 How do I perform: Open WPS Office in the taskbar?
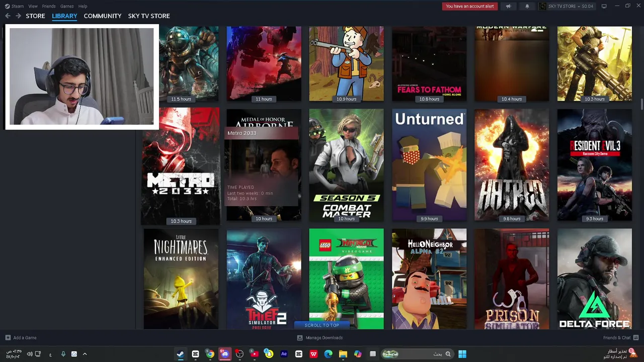coord(313,354)
